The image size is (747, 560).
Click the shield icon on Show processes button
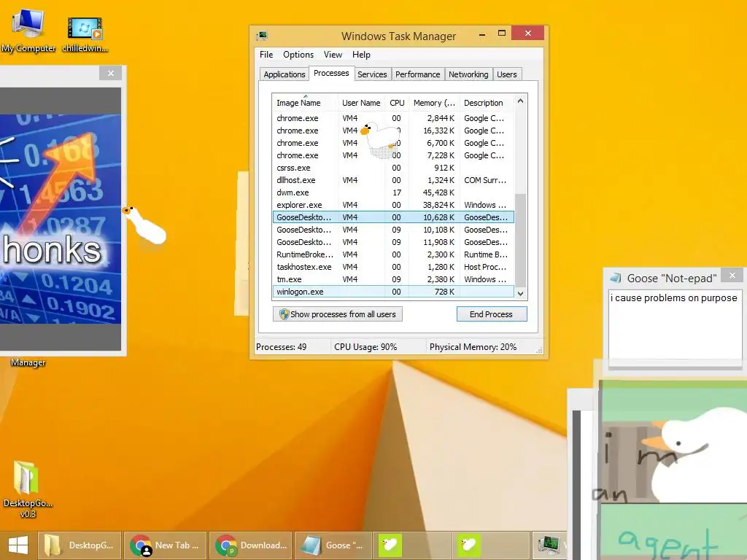(x=284, y=314)
